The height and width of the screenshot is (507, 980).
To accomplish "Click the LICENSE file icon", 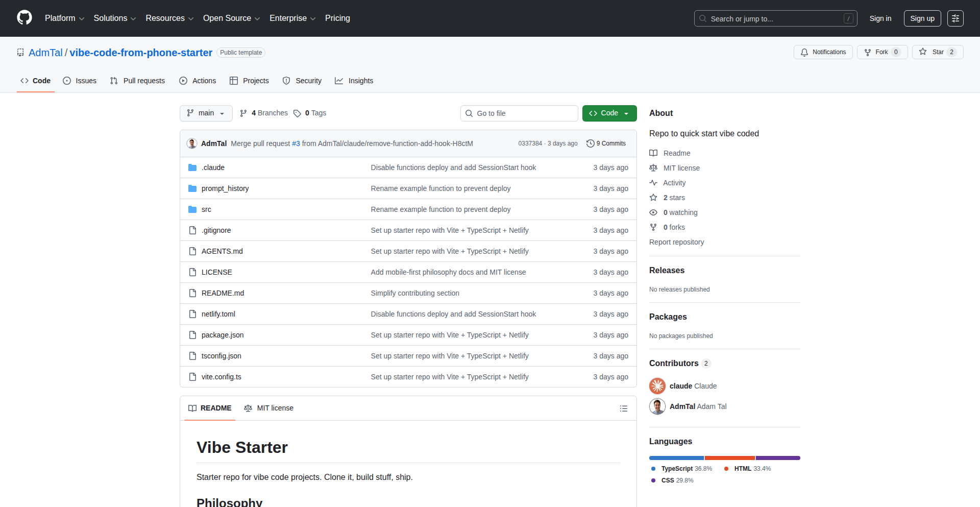I will pos(192,272).
